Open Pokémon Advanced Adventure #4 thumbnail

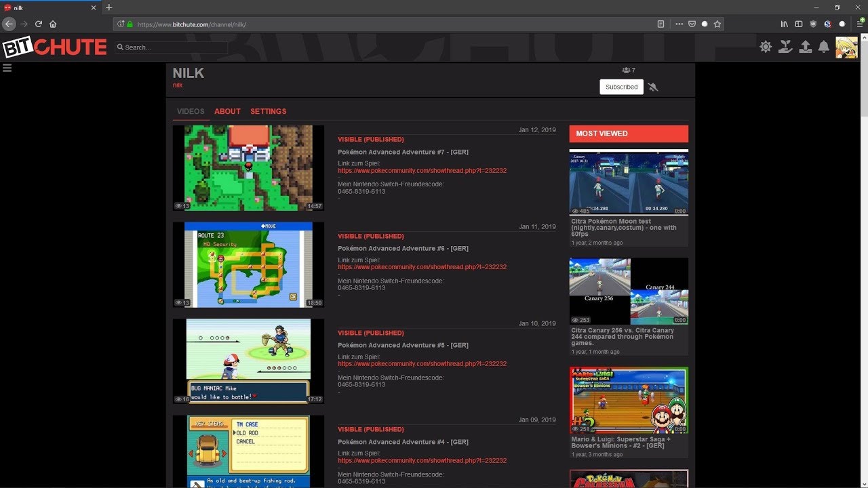(248, 451)
